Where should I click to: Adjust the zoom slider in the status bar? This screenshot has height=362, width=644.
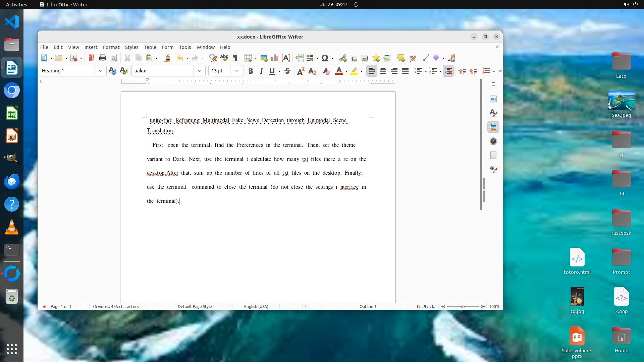(x=463, y=307)
